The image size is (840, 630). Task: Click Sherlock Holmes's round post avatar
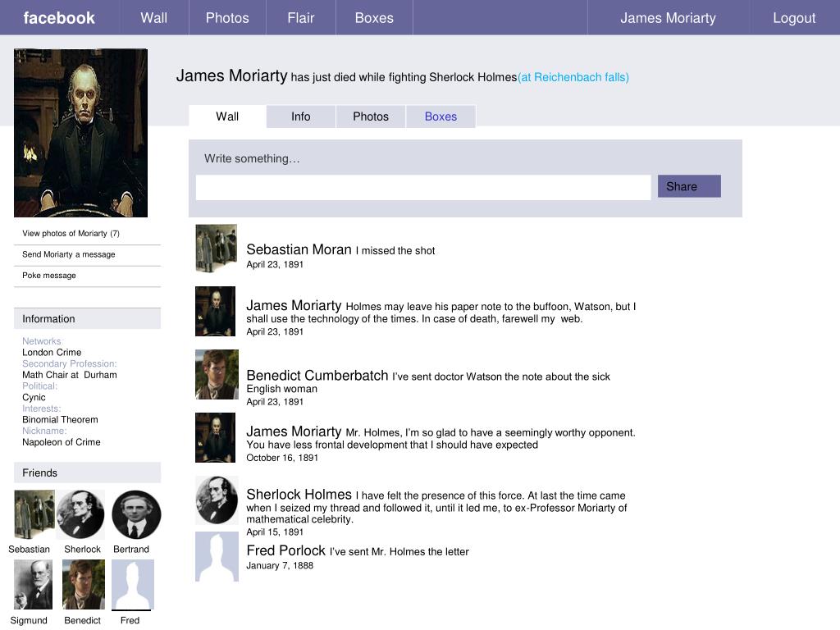(x=217, y=500)
